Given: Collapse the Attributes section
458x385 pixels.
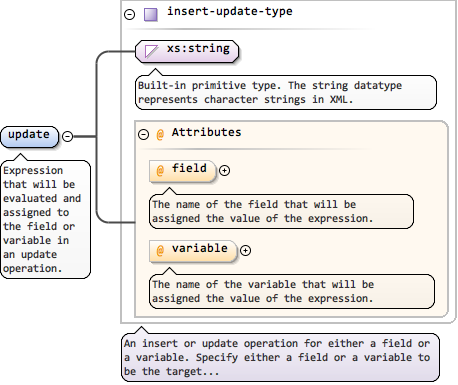Looking at the screenshot, I should pos(143,134).
